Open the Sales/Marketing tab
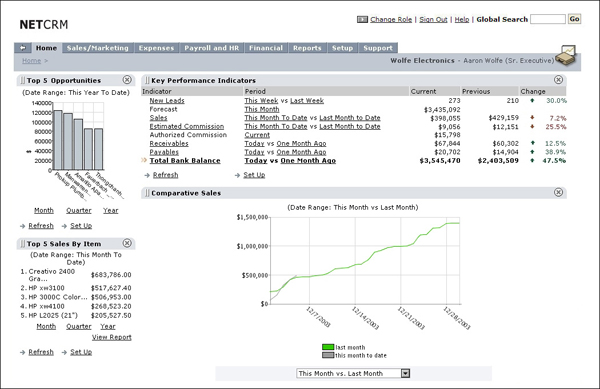The width and height of the screenshot is (600, 389). [98, 48]
